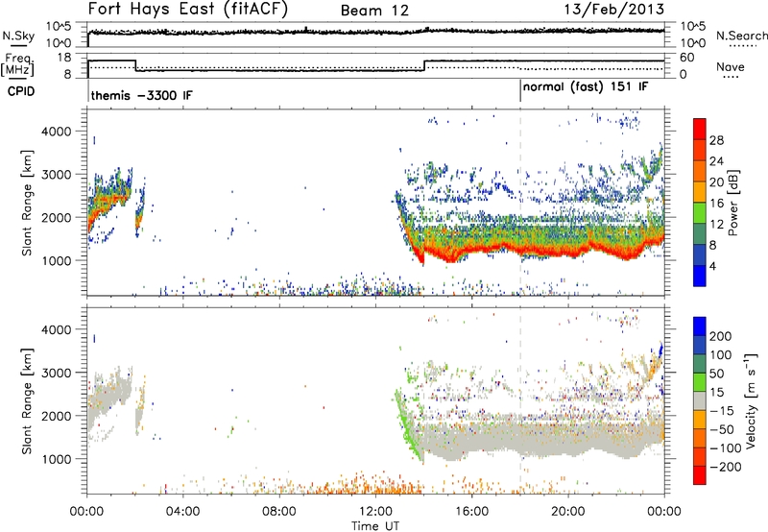Click the 1000 tick on velocity panel axis

pyautogui.click(x=56, y=459)
